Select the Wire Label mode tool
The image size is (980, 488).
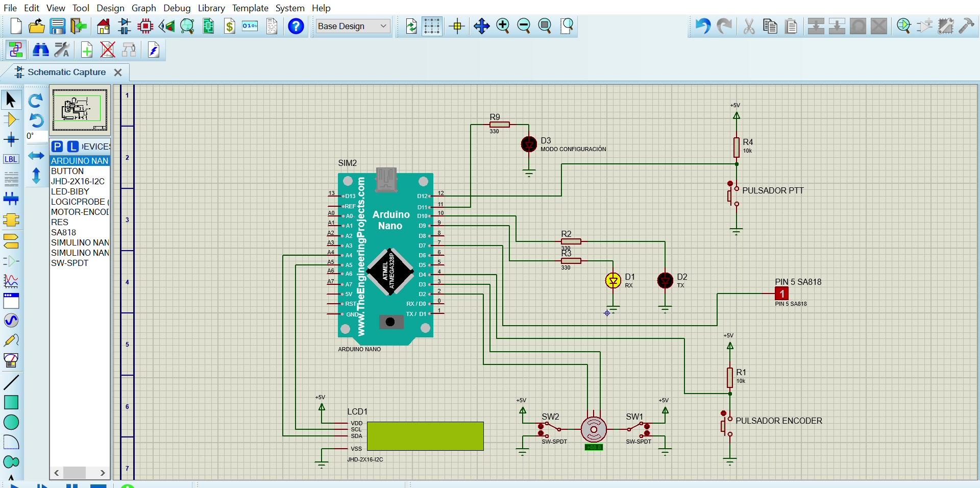(x=11, y=159)
